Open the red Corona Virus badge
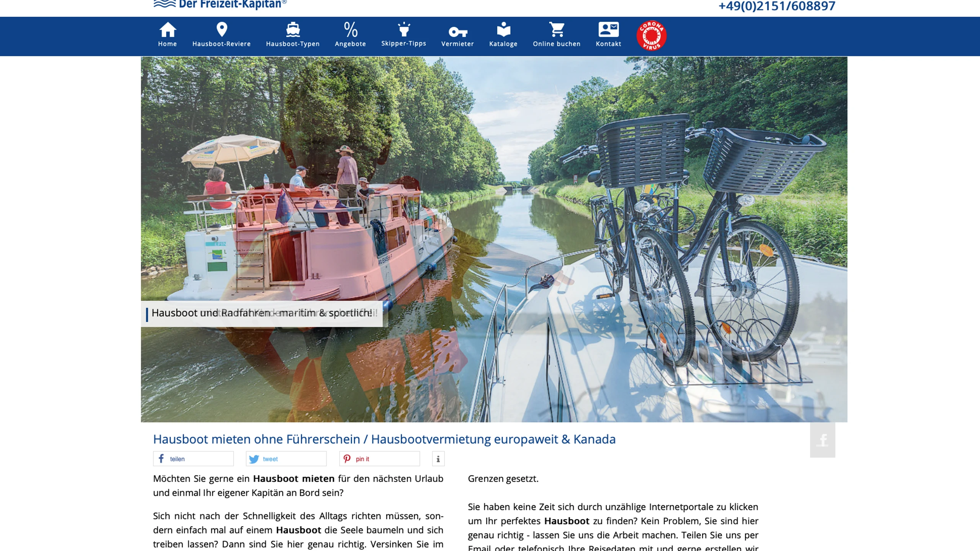 point(651,36)
